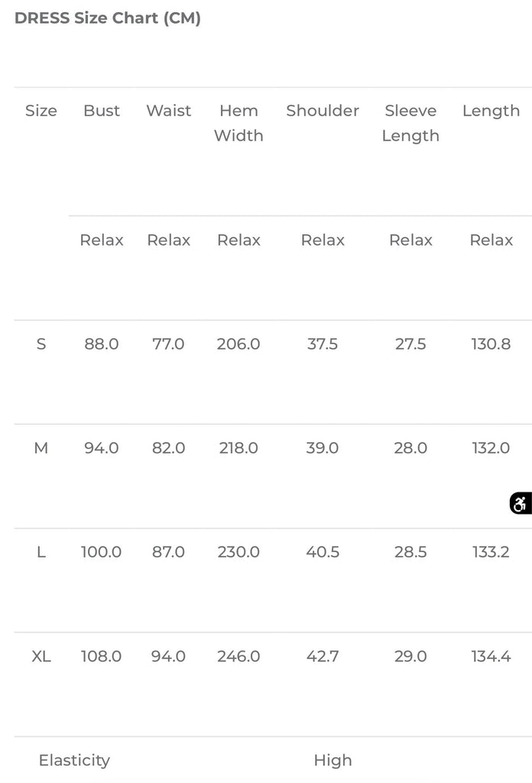Click the Length column header
The height and width of the screenshot is (783, 532).
click(491, 111)
